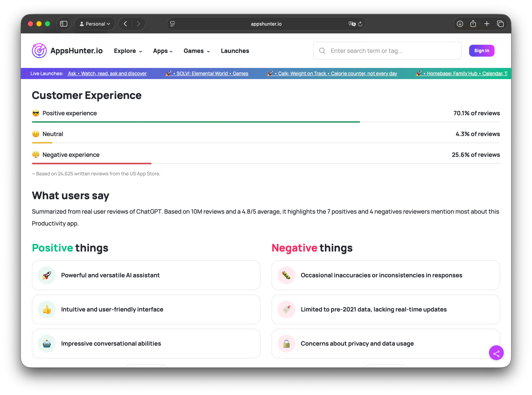Reload the page with the refresh icon
Screen dimensions: 532x395
click(360, 24)
